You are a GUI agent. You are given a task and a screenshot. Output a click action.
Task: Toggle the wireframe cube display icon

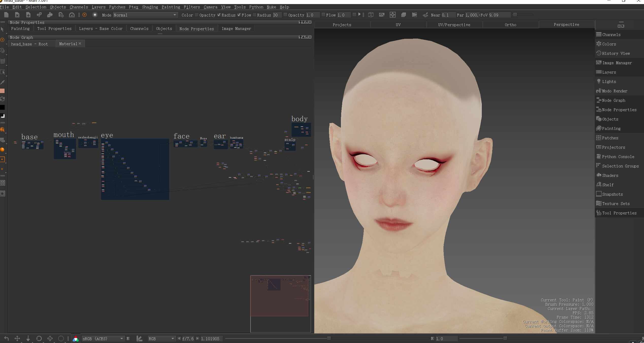coord(371,15)
